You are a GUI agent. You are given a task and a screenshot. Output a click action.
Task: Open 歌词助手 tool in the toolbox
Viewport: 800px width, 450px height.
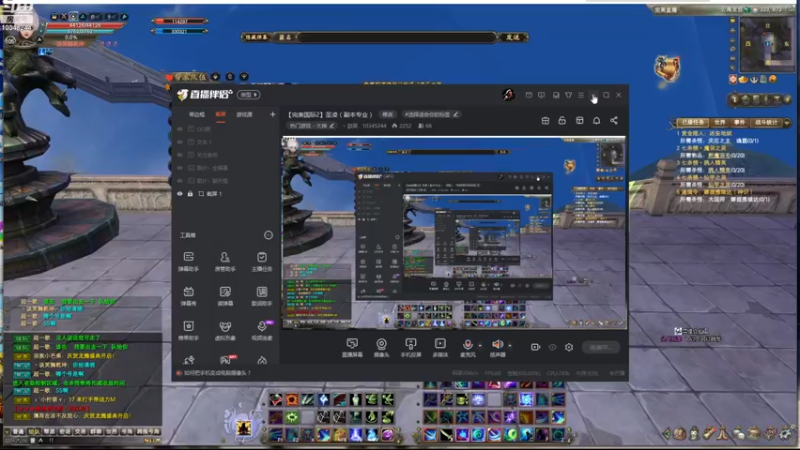point(262,295)
